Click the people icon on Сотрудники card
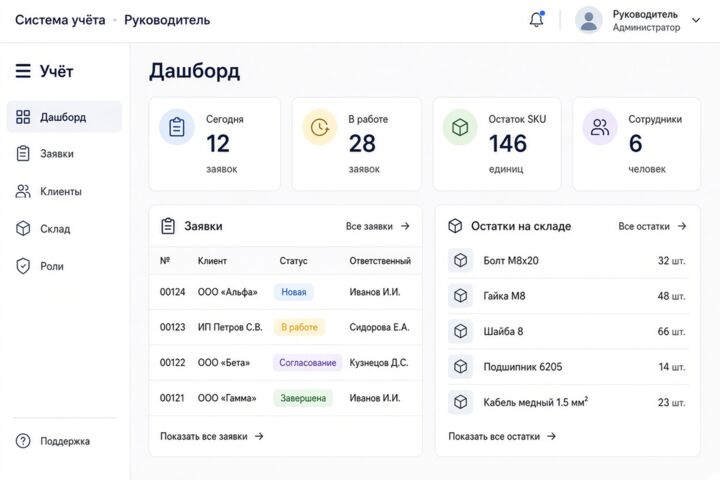The height and width of the screenshot is (480, 720). [x=600, y=127]
